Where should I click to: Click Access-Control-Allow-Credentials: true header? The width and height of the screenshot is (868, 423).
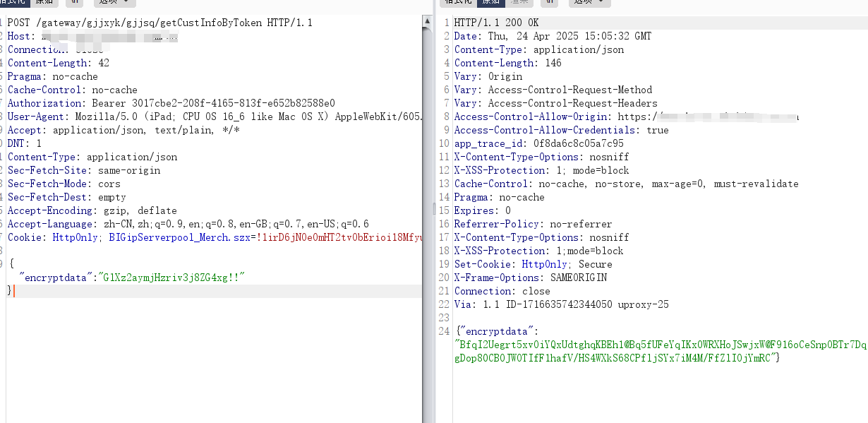point(562,130)
